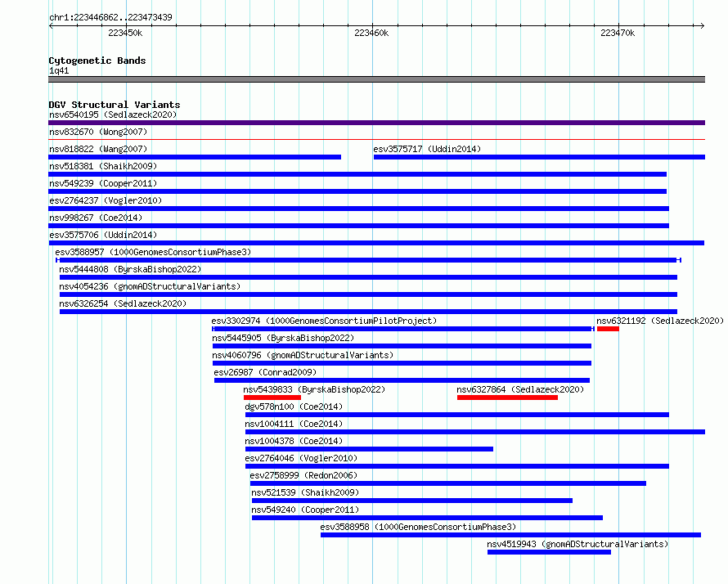Click the 1q41 cytogenetic band label
Screen dimensions: 728x584
59,70
